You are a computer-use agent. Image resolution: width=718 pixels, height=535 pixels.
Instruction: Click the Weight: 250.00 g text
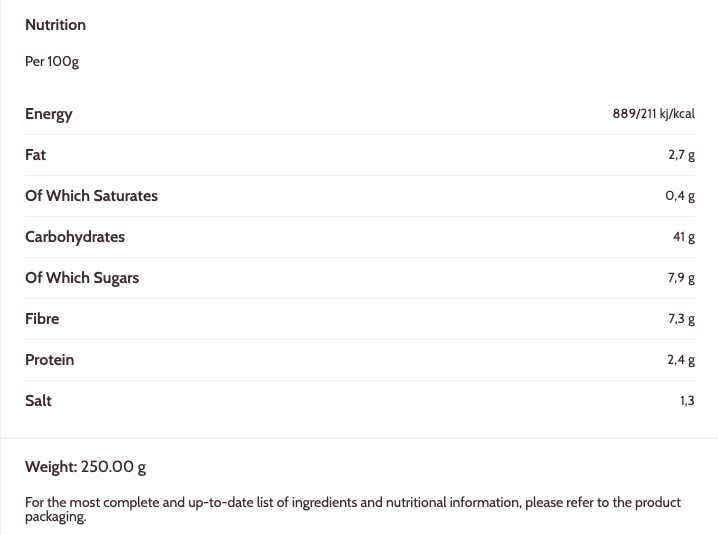[x=86, y=467]
